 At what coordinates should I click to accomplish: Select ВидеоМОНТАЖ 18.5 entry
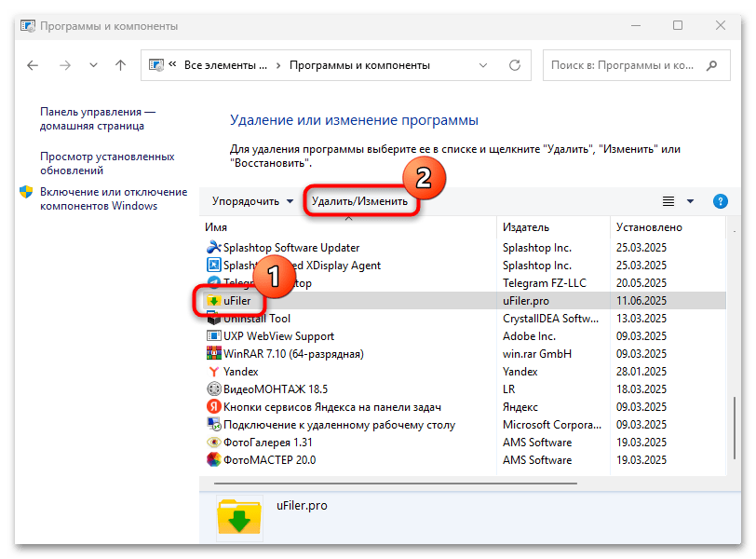pos(276,389)
